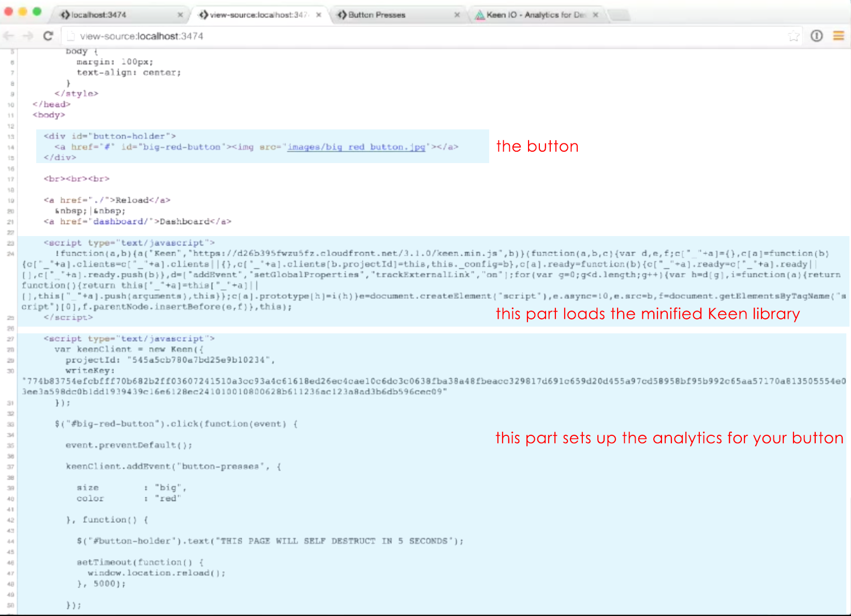Image resolution: width=851 pixels, height=616 pixels.
Task: Click the 'writeKey:' label
Action: (x=90, y=371)
